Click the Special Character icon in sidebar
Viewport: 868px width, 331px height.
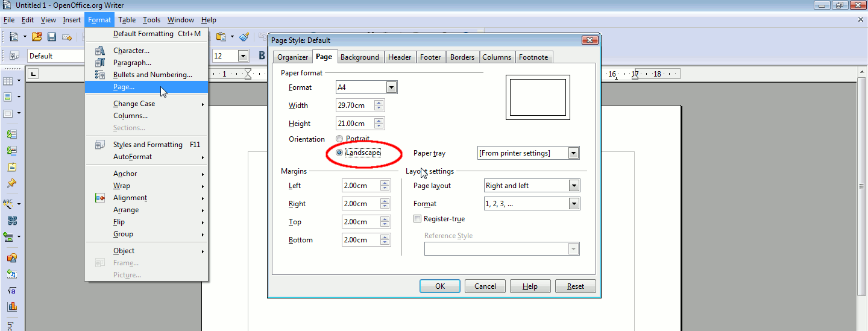11,220
